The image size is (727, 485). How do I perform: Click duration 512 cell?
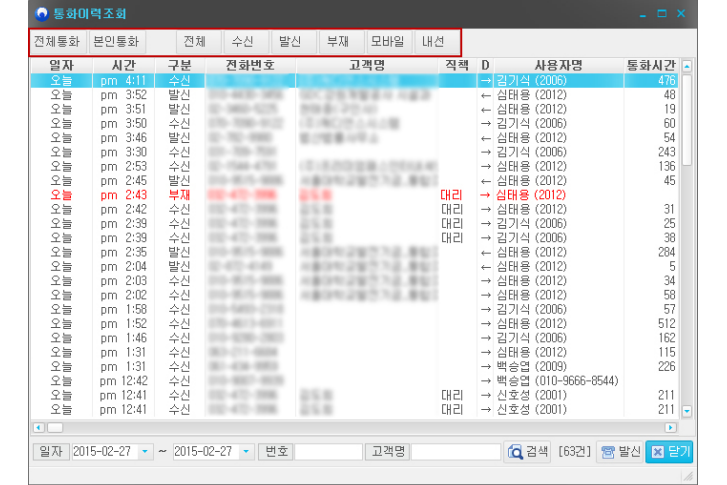click(x=667, y=324)
